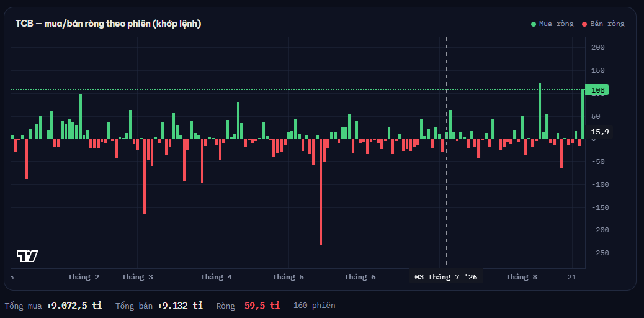Click the Tháng 4 axis label

[217, 277]
